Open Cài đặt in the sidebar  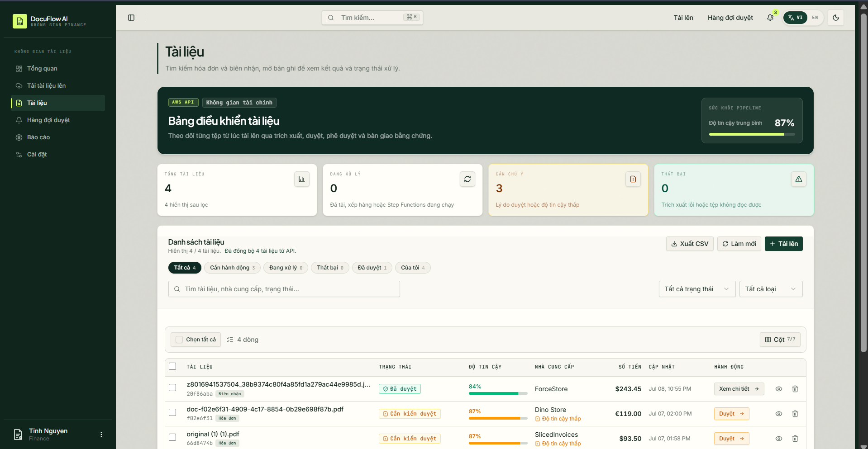click(58, 155)
